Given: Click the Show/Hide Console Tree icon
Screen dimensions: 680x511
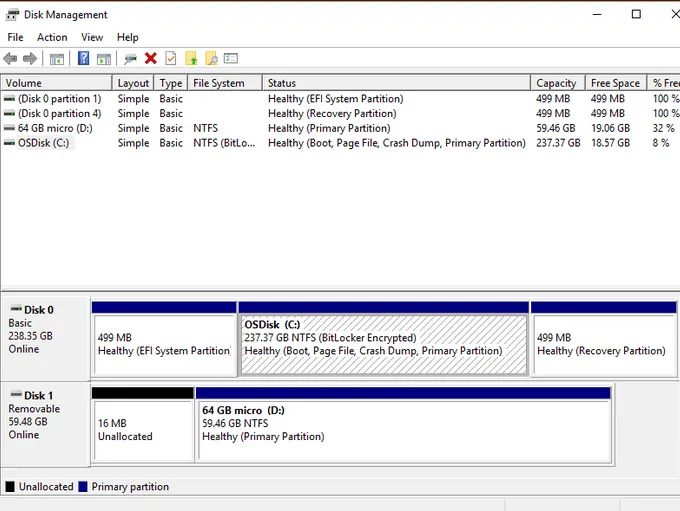Looking at the screenshot, I should [57, 59].
